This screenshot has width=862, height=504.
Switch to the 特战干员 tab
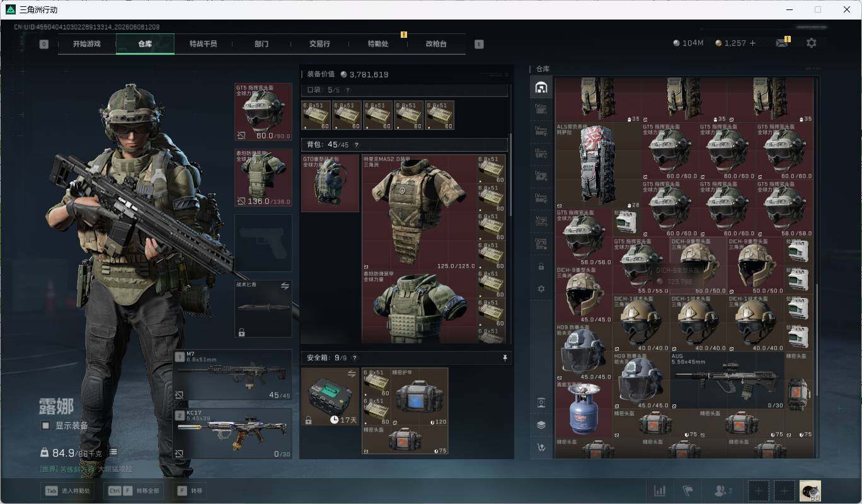coord(203,44)
